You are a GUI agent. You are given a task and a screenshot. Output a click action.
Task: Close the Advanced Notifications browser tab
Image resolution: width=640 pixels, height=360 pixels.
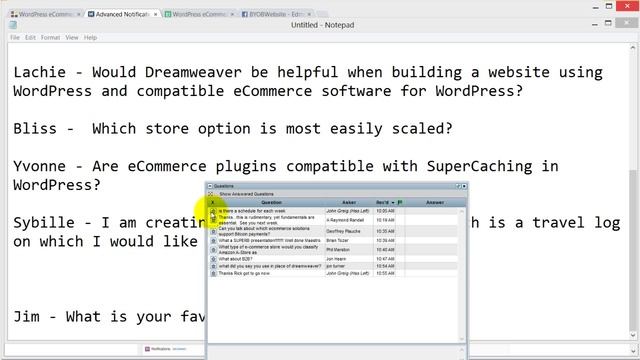coord(156,14)
